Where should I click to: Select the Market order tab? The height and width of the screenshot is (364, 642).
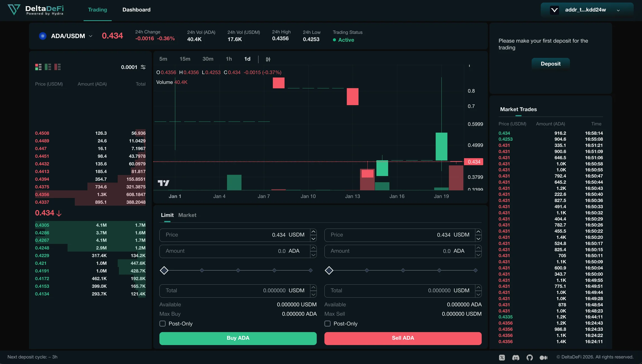coord(187,215)
